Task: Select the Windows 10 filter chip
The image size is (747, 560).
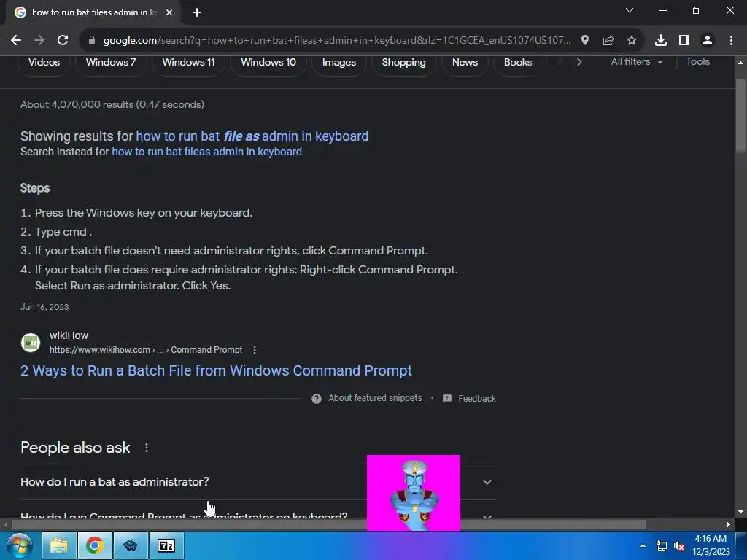Action: click(268, 63)
